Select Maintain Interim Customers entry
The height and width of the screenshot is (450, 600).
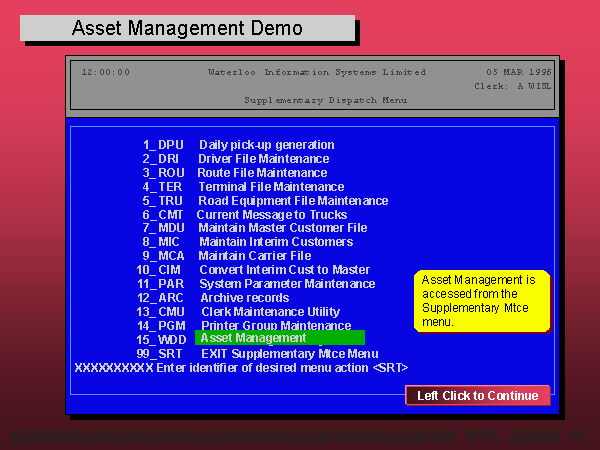(x=275, y=242)
